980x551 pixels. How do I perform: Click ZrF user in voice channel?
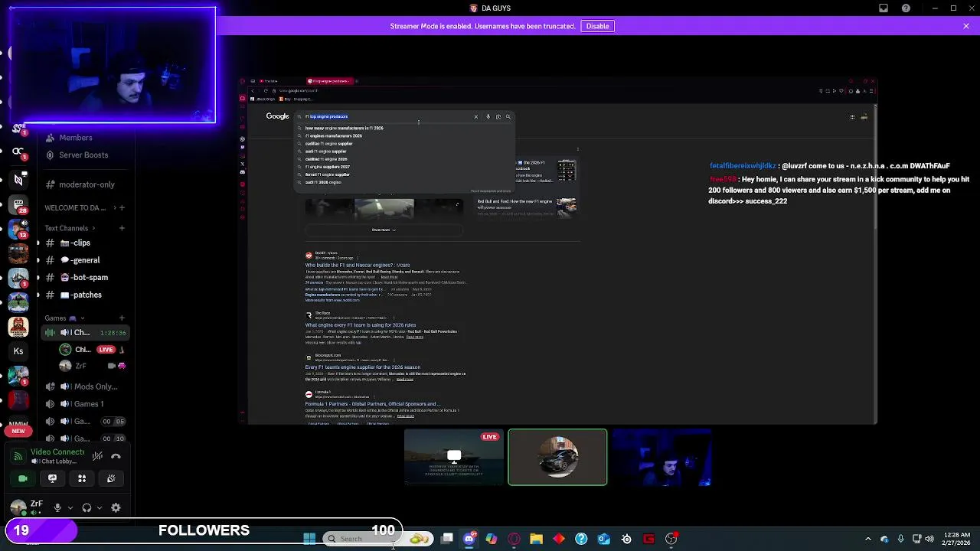pyautogui.click(x=93, y=366)
